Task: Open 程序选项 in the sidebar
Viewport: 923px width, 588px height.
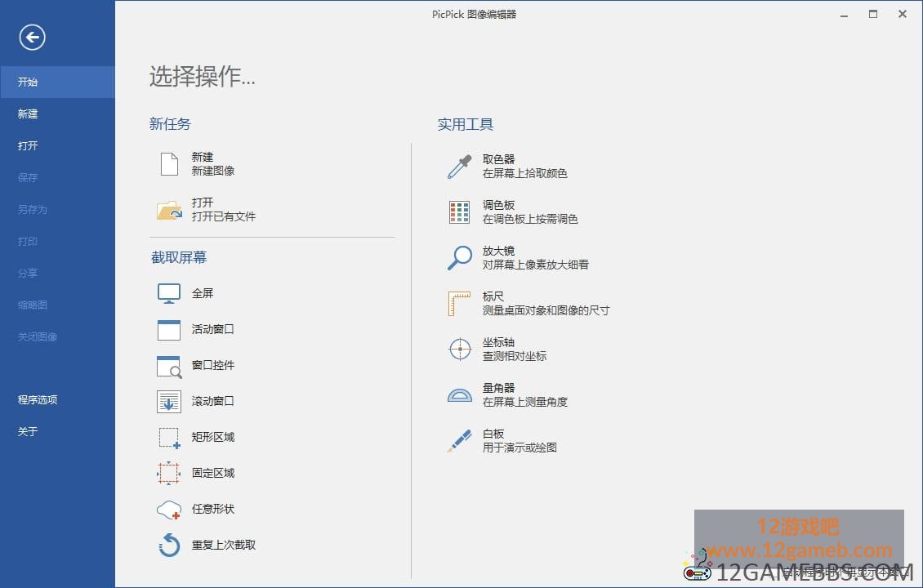Action: click(58, 399)
